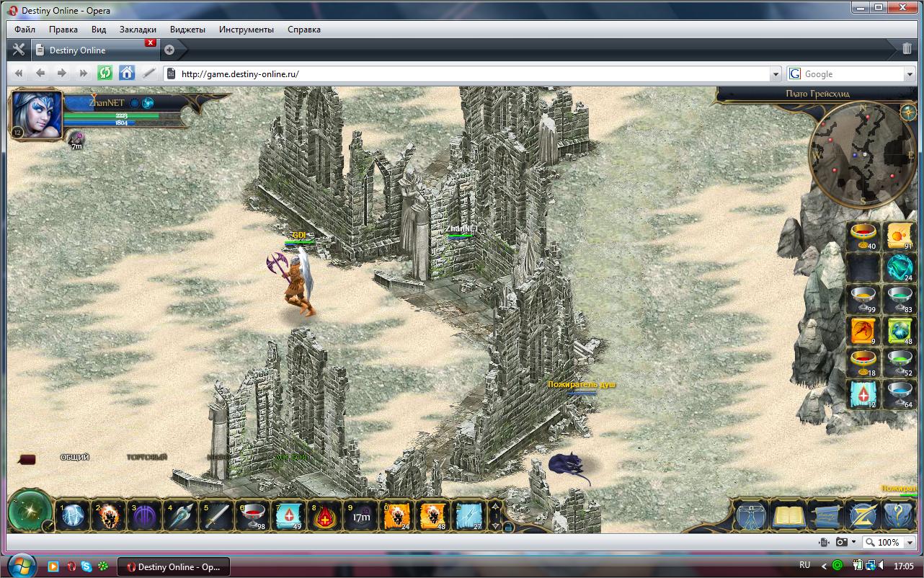Switch to the ТОРГОВЫЙ chat tab

(x=147, y=458)
